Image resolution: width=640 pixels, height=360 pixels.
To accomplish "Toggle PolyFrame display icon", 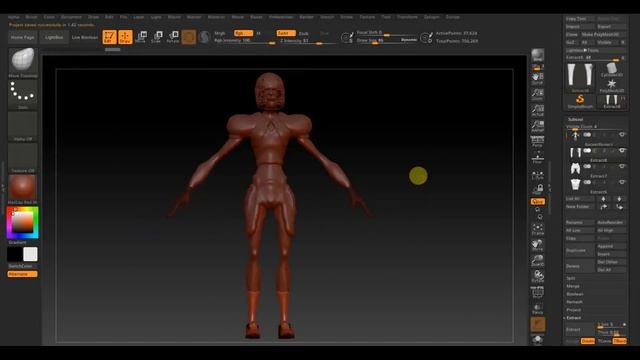I will [538, 292].
